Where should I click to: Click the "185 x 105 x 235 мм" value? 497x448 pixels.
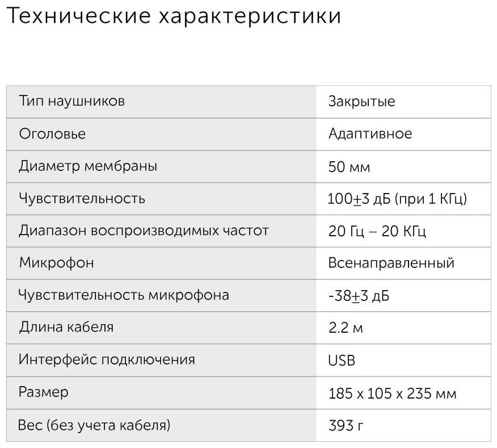coord(392,393)
